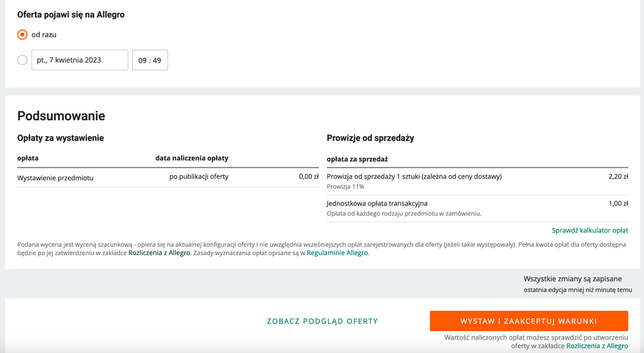Click the "data naliczenia opłaty" column header
Screen dimensions: 644x353
pyautogui.click(x=191, y=158)
